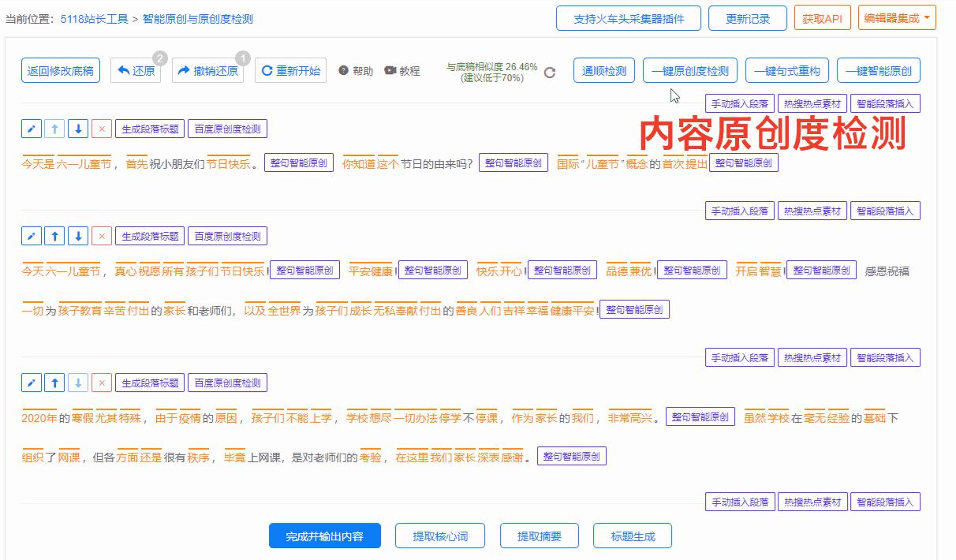Open 支持火车头采集器插件
956x560 pixels.
point(629,18)
